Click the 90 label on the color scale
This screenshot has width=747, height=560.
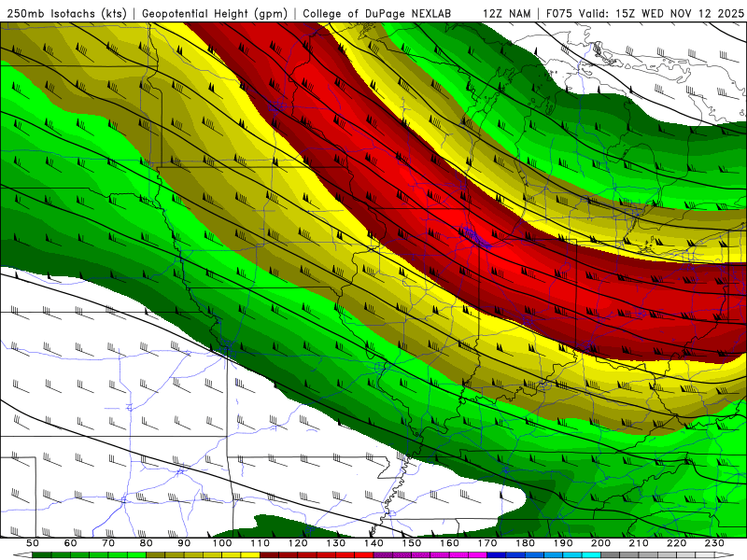point(184,543)
